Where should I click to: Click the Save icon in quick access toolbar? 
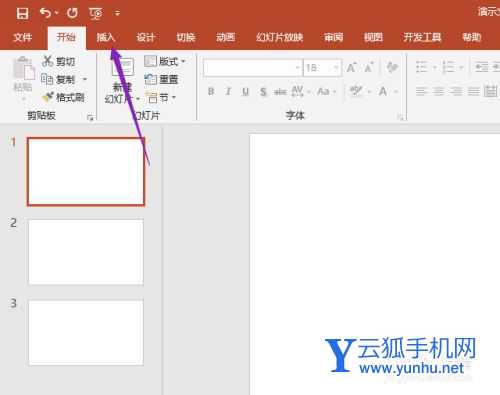pos(22,13)
